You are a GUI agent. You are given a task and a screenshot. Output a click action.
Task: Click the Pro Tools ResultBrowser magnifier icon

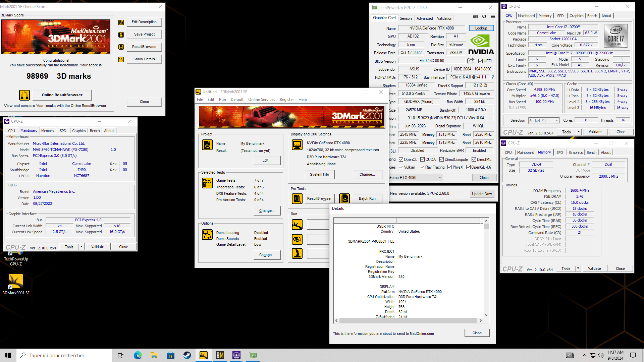tap(297, 198)
